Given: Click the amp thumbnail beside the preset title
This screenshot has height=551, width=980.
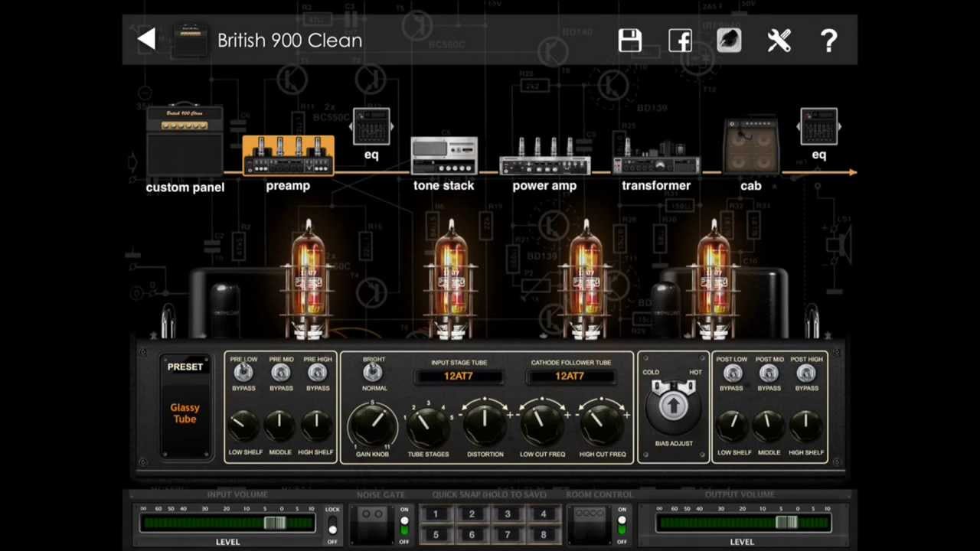Looking at the screenshot, I should [189, 41].
